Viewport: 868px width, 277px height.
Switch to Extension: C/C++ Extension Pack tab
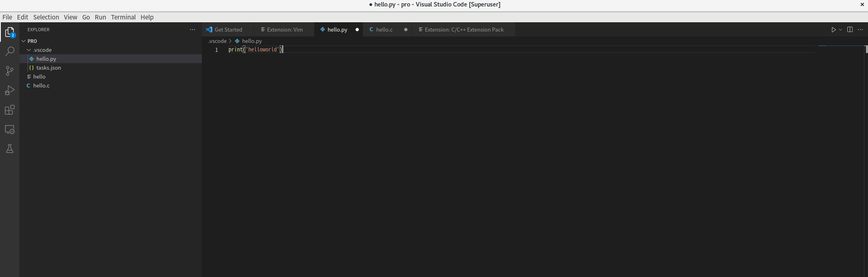(x=464, y=30)
